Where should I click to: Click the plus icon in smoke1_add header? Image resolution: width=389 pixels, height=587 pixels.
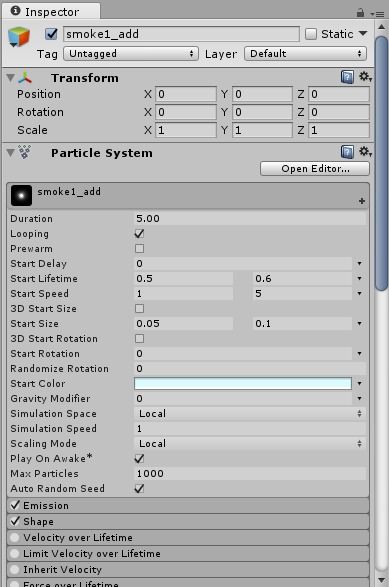click(362, 201)
